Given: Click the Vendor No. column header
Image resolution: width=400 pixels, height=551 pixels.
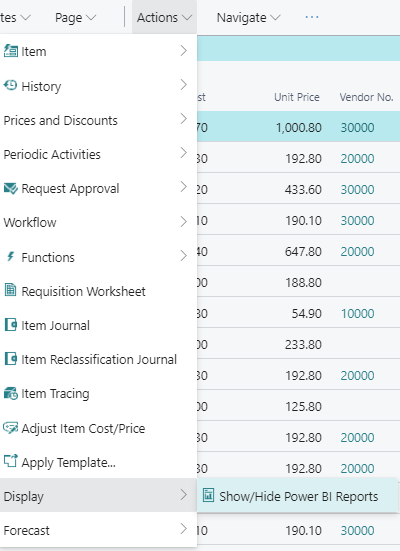Looking at the screenshot, I should (x=366, y=97).
